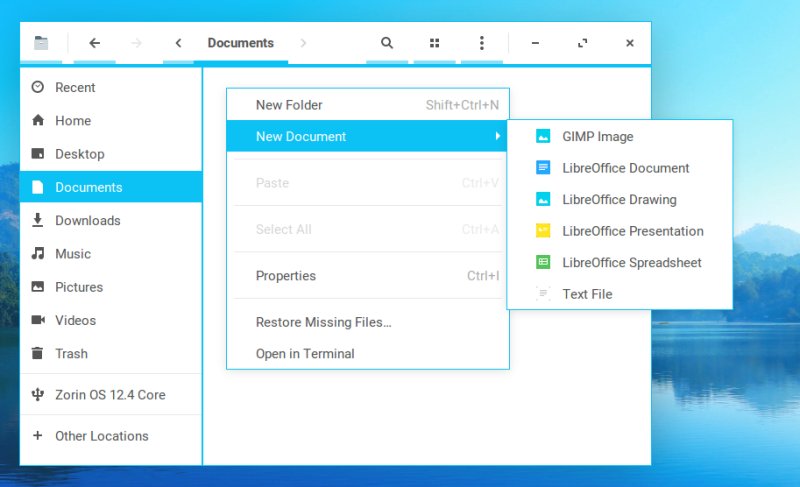This screenshot has width=800, height=487.
Task: Select Restore Missing Files… menu entry
Action: click(x=367, y=322)
